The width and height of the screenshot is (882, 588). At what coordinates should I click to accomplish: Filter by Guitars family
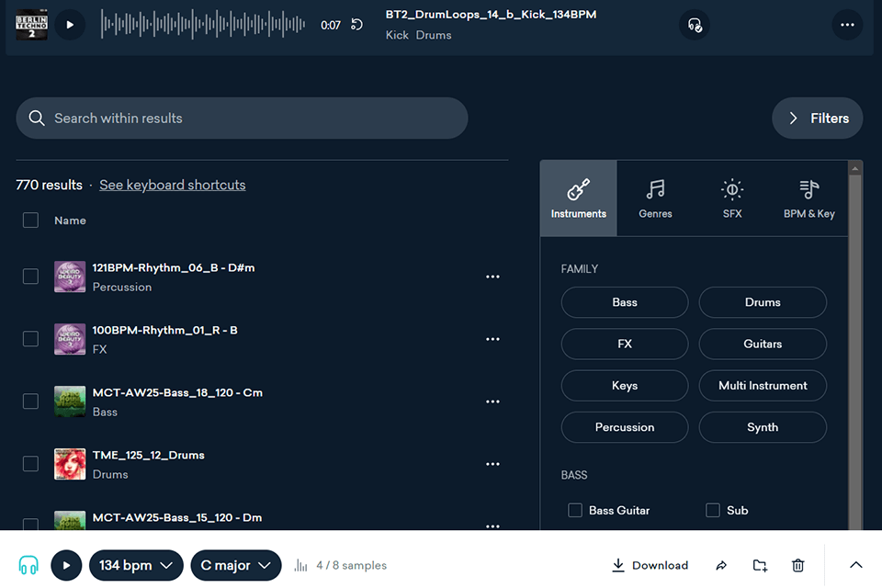[x=763, y=344]
